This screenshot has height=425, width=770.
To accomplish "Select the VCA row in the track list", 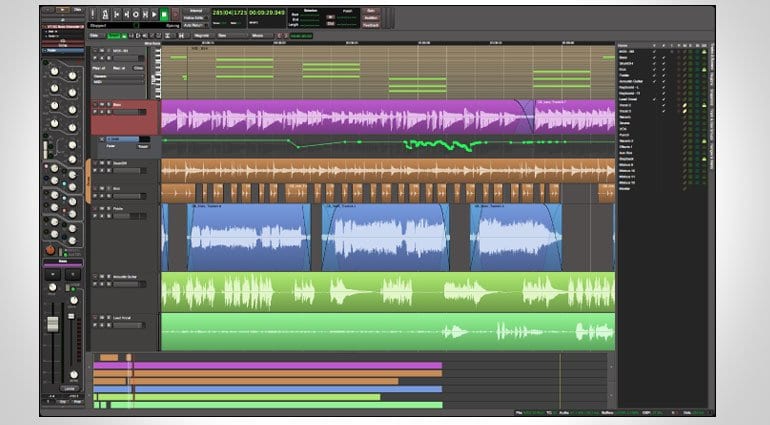I will 660,129.
